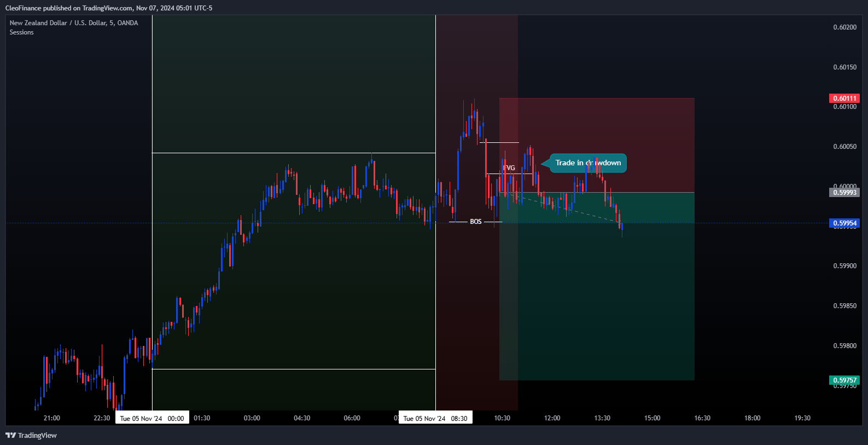Click the 16:30 time axis label

(702, 418)
